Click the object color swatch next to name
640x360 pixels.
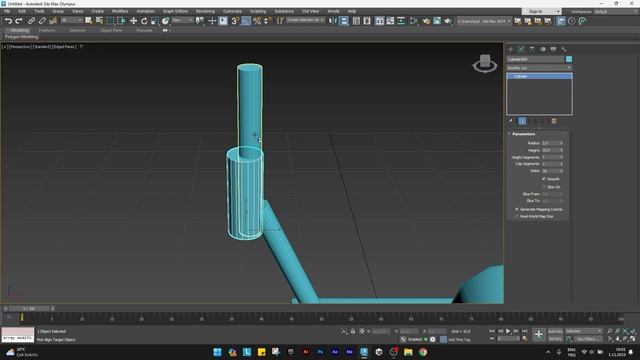[x=569, y=59]
